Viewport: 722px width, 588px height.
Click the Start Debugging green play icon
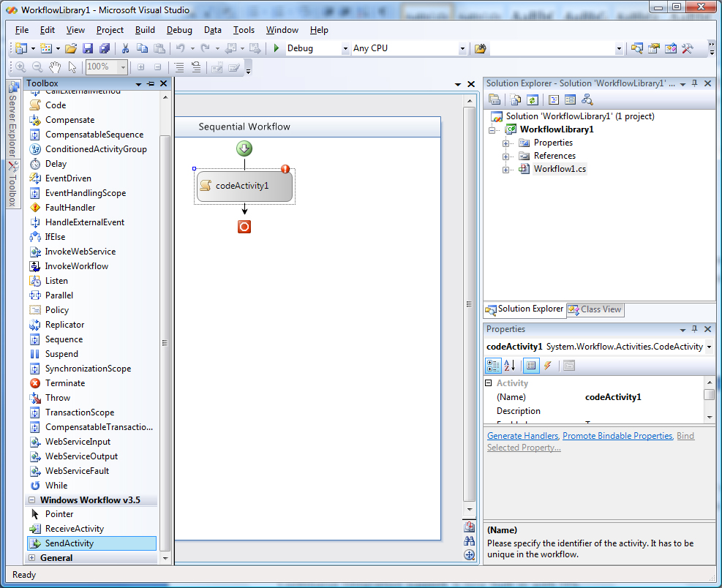(x=277, y=48)
